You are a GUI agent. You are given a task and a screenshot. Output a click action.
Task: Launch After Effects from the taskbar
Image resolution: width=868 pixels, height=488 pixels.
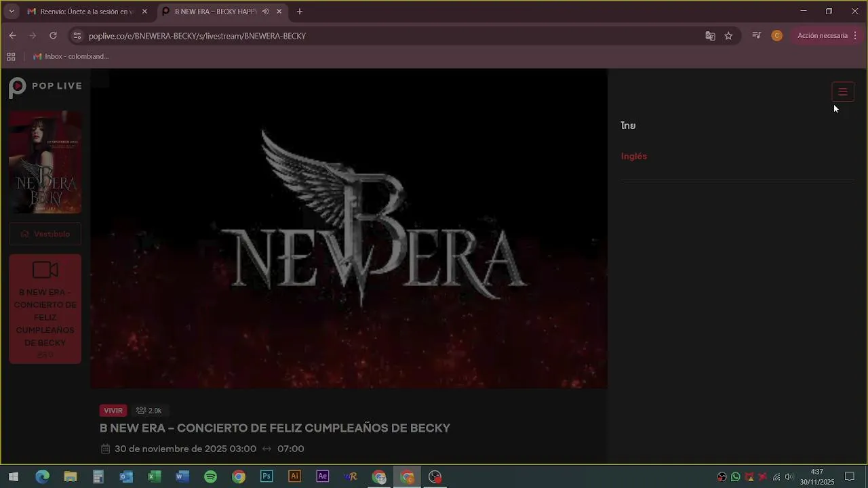pyautogui.click(x=323, y=476)
